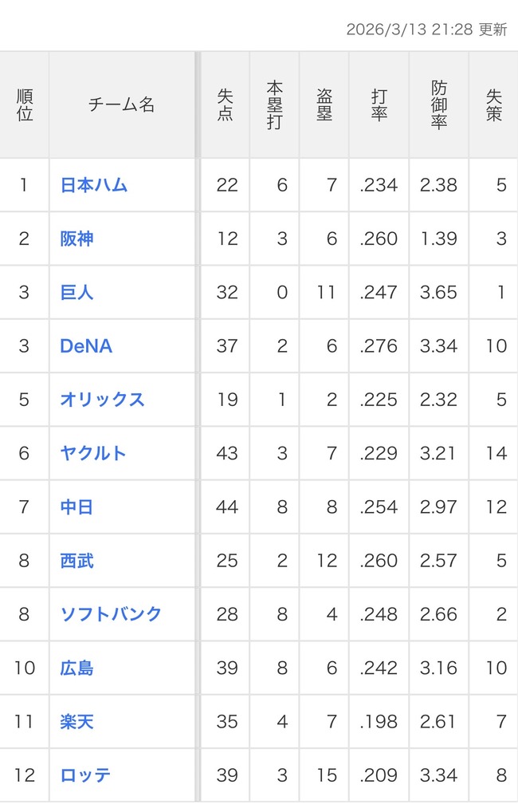This screenshot has height=812, width=518.
Task: Sort by the 失策 column header
Action: point(493,104)
